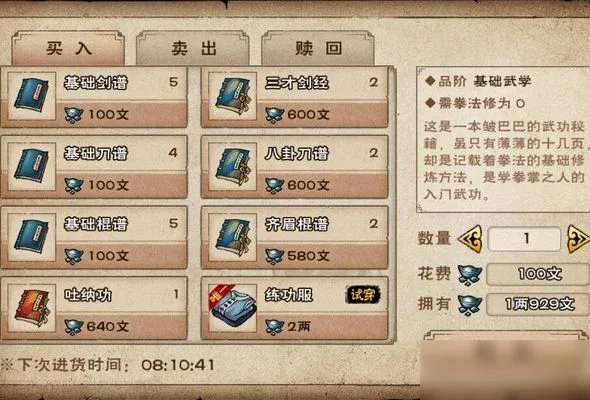
Task: Switch to the 买入 tab
Action: 68,48
